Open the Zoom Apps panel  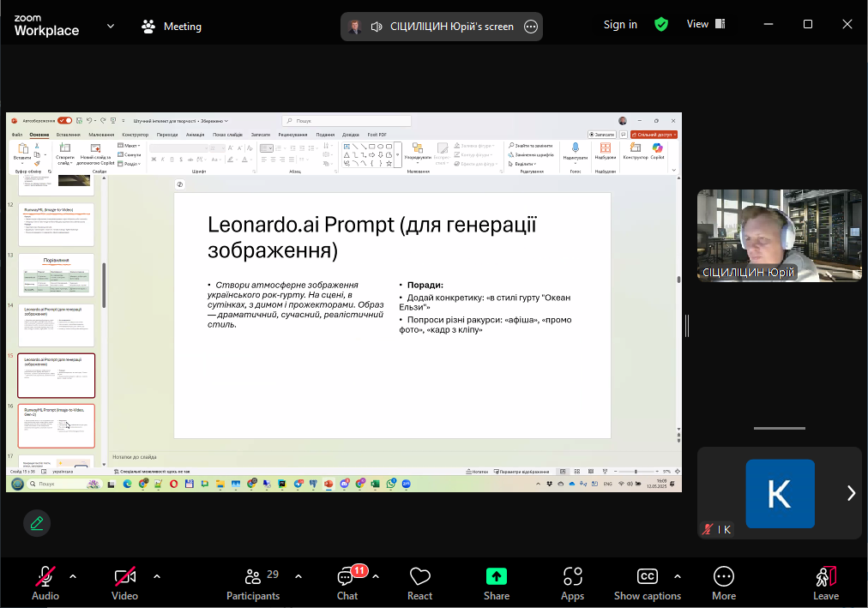tap(572, 583)
